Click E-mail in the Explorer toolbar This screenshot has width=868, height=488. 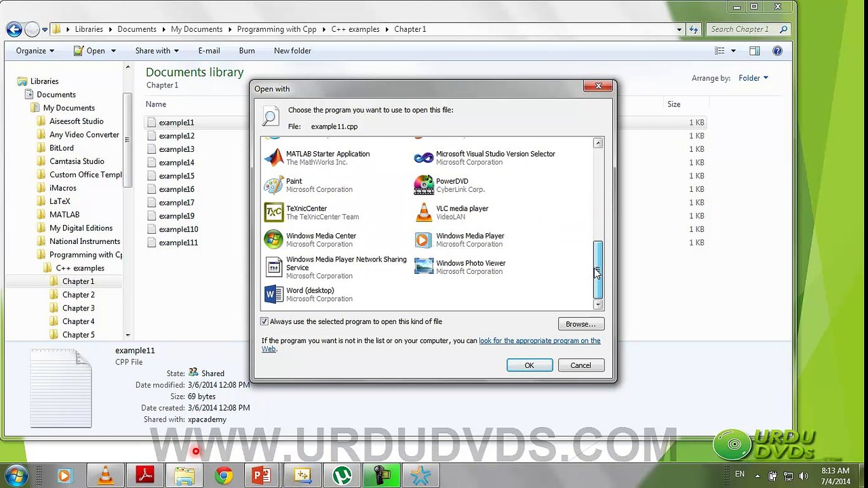click(x=209, y=51)
